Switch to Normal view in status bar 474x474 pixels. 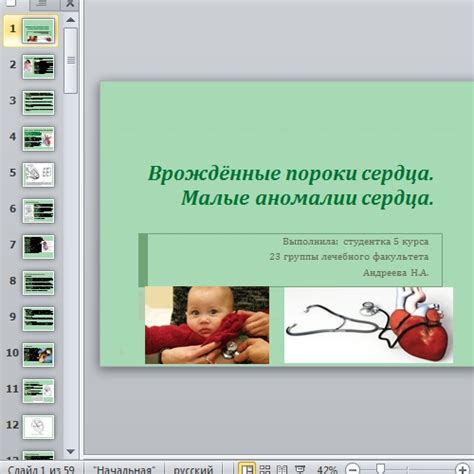(247, 469)
